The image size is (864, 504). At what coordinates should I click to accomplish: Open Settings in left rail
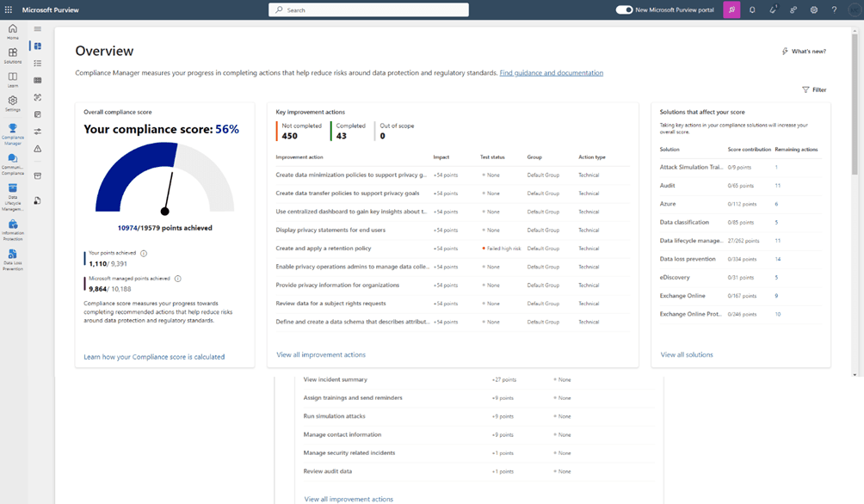point(13,103)
